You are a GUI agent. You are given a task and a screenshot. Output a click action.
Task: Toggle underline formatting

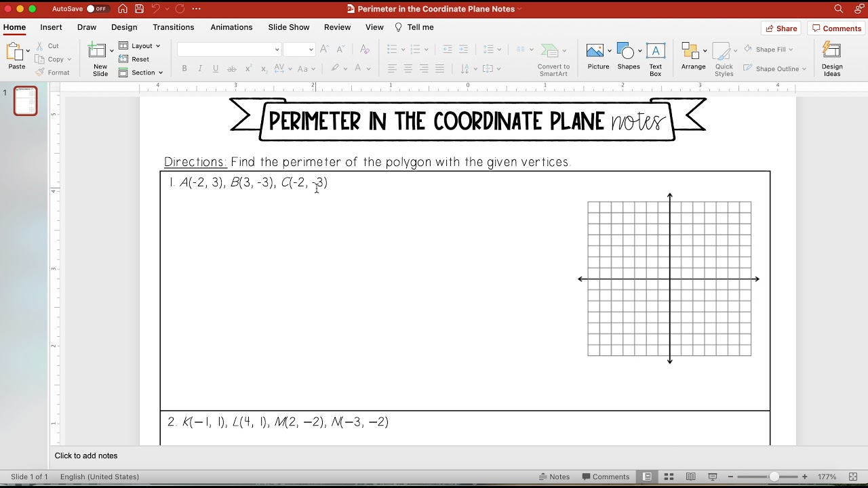216,68
